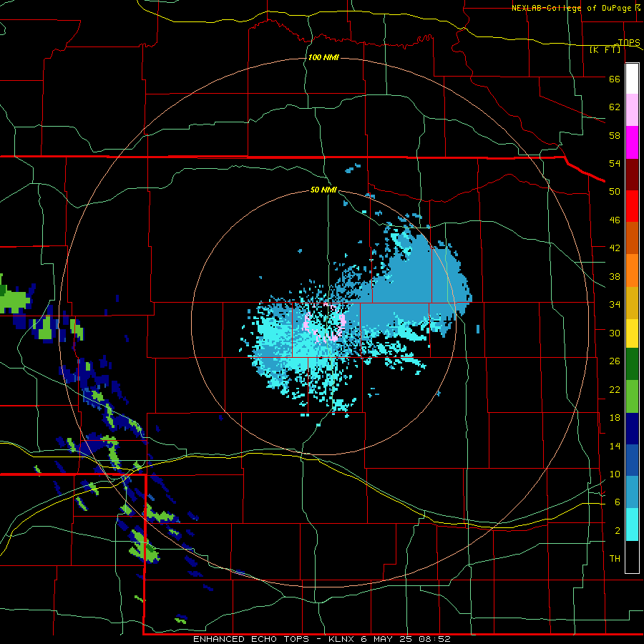Pick the magenta legend swatch
This screenshot has height=644, width=644.
[x=632, y=142]
